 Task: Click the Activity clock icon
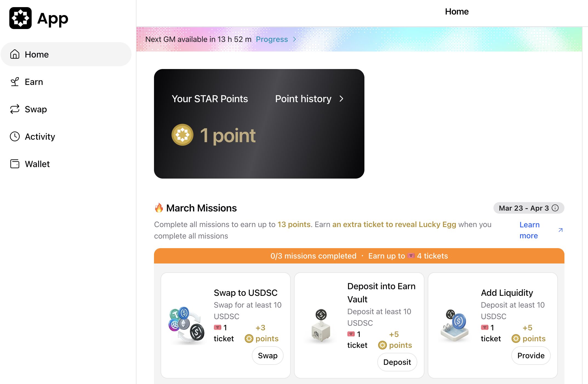tap(15, 136)
